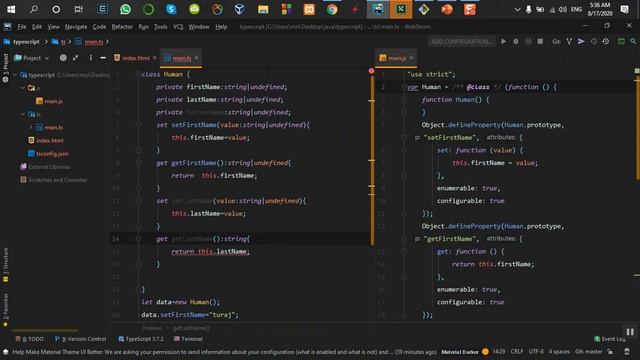Close the main.ts editor tab
640x360 pixels.
click(x=196, y=58)
